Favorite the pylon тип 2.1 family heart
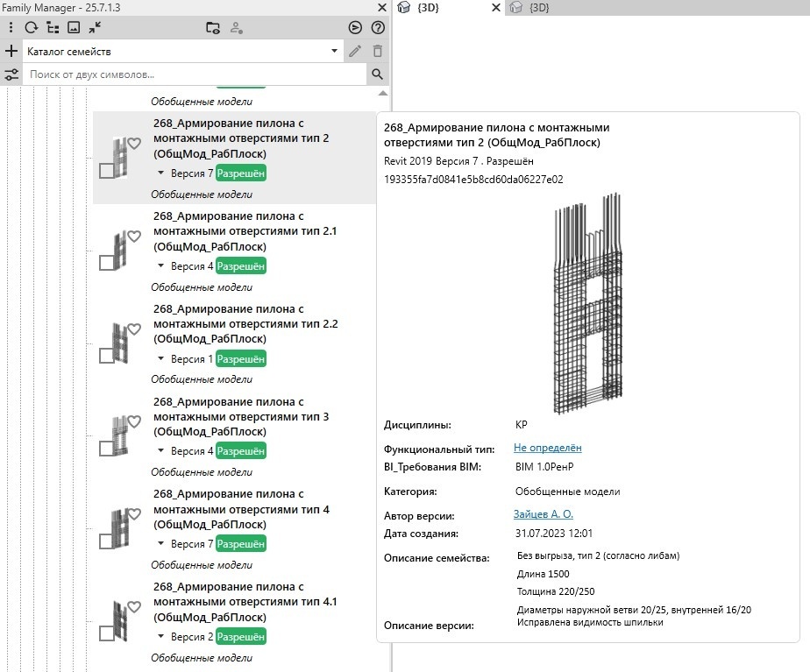 point(134,237)
